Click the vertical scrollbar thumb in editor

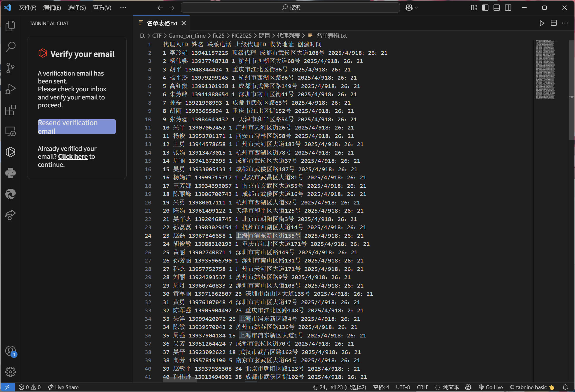point(571,90)
